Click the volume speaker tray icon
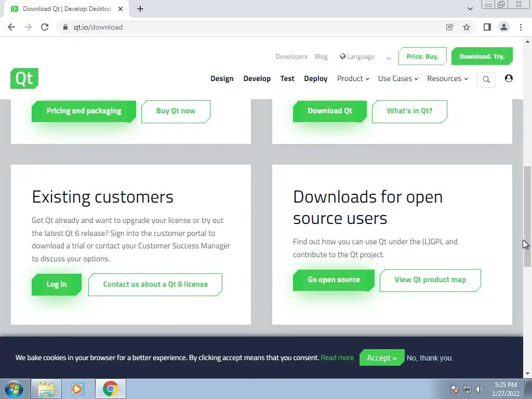 click(479, 389)
